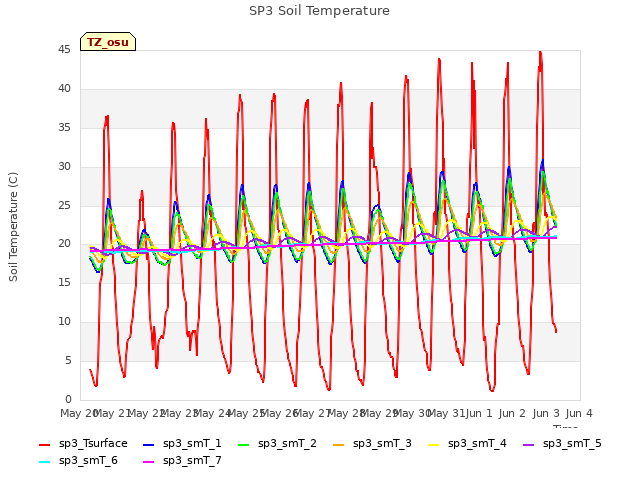Click the Jun 3 x-axis tick label
Image resolution: width=640 pixels, height=480 pixels.
coord(546,413)
